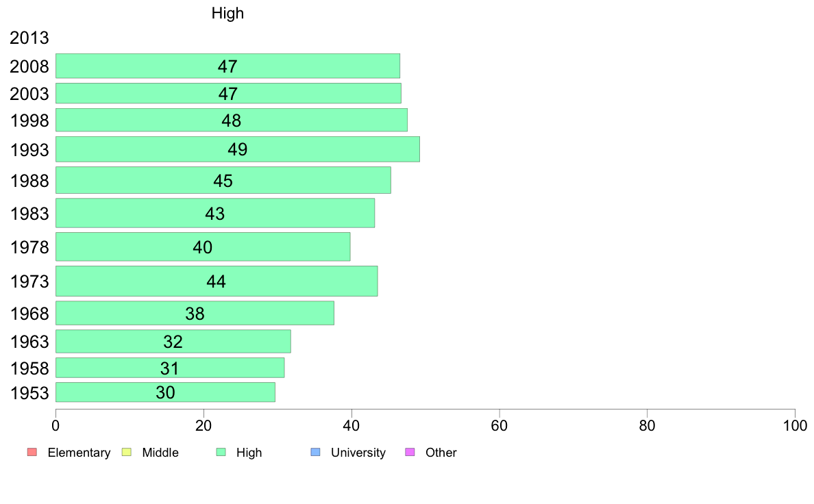Click the 1983 bar showing 43

click(x=215, y=214)
